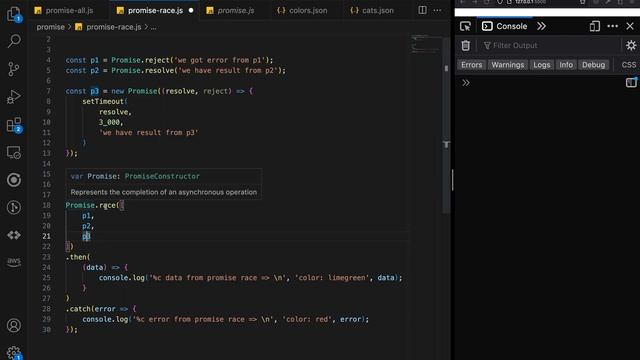Click the circular icon above the AWS icon
The width and height of the screenshot is (640, 360).
(x=14, y=235)
